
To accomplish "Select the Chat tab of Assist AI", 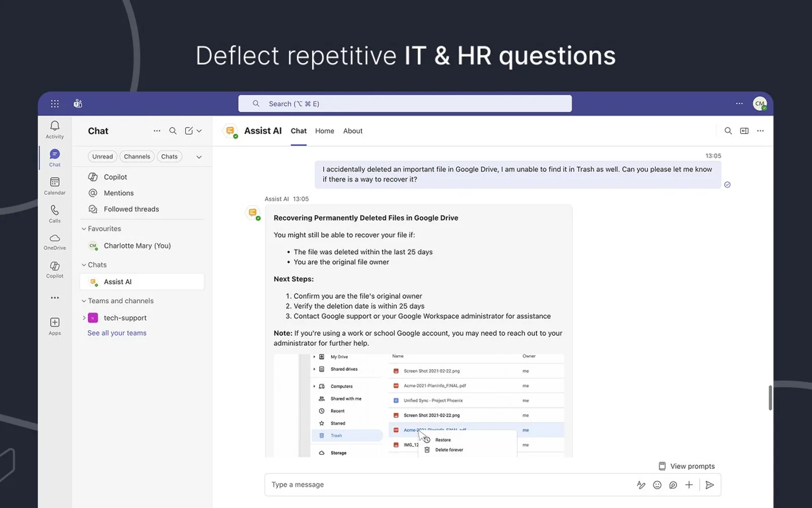I will point(298,131).
